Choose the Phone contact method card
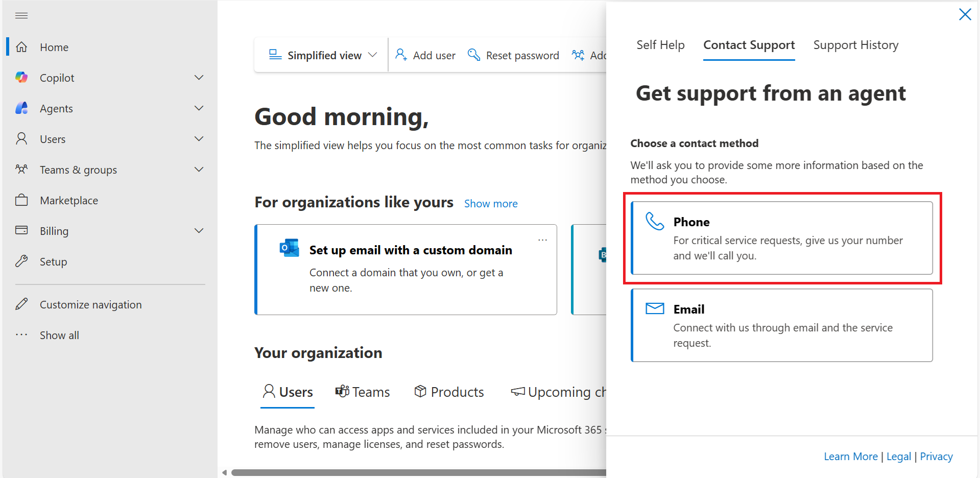Screen dimensions: 980x478 (782, 238)
